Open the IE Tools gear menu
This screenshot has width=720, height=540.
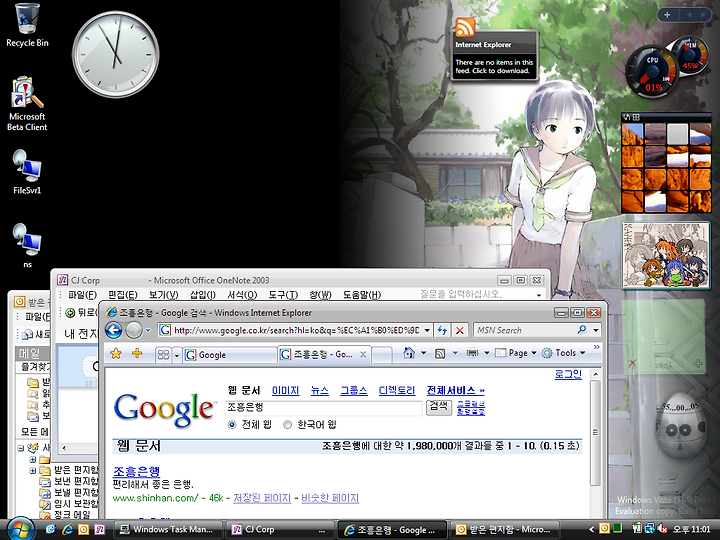coord(563,353)
